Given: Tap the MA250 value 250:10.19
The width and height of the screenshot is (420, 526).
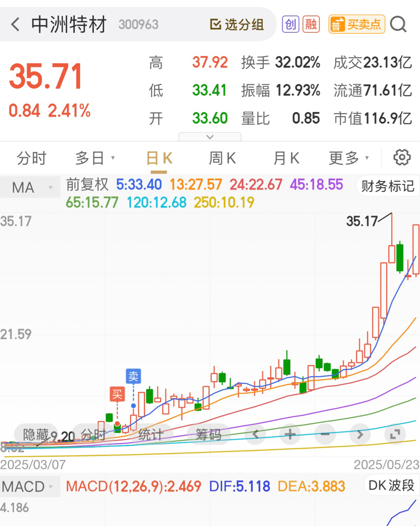Looking at the screenshot, I should (224, 202).
